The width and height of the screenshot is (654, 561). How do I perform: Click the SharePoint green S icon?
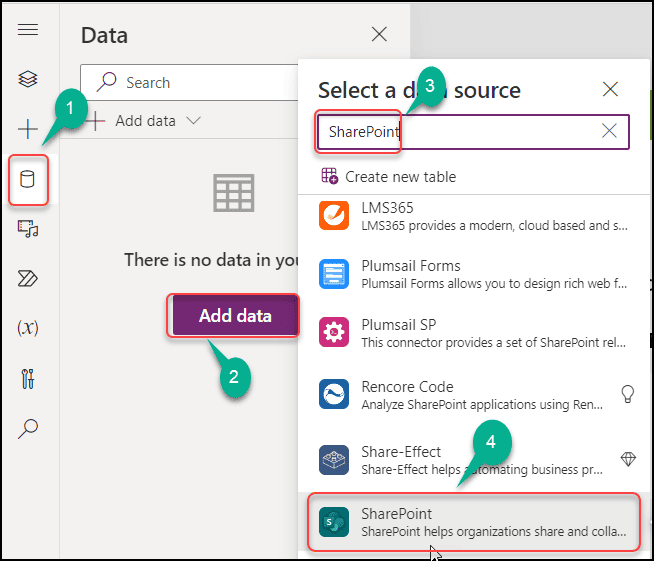click(x=334, y=522)
